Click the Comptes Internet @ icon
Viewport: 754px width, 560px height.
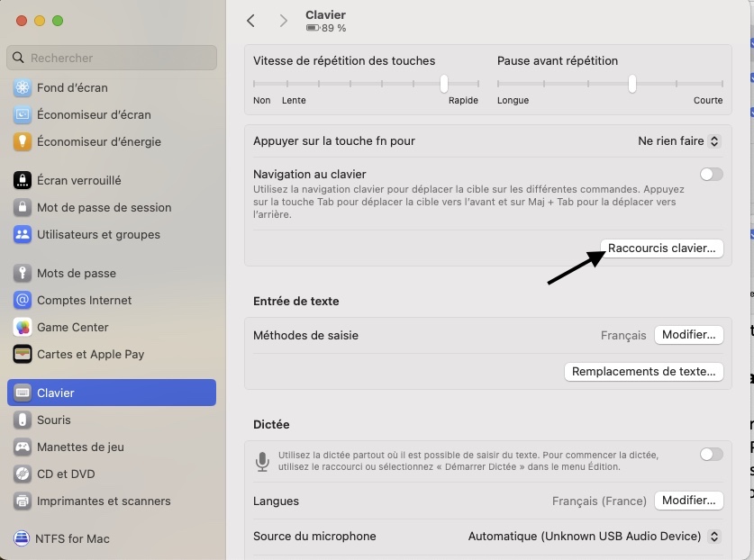23,300
